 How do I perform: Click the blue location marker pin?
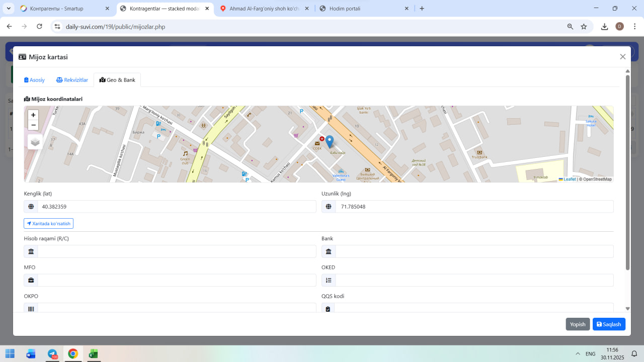click(x=330, y=141)
